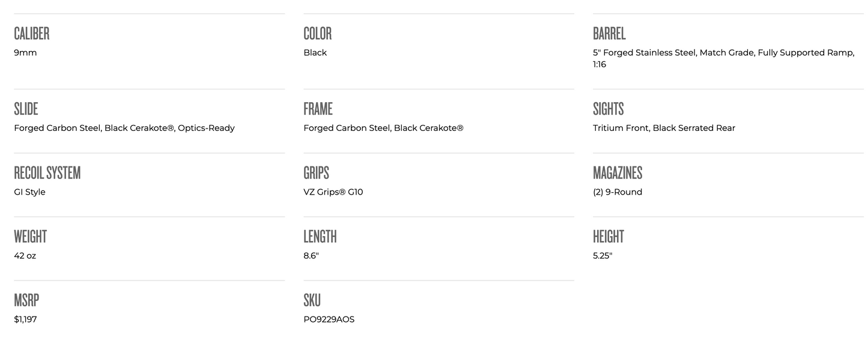Select the Black color value
The width and height of the screenshot is (868, 343).
click(x=315, y=53)
